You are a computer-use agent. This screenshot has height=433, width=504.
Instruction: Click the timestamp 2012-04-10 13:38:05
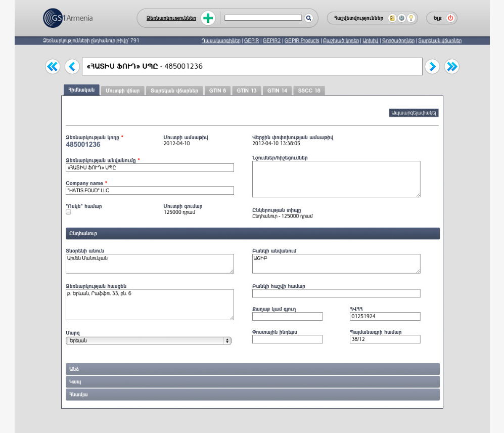pyautogui.click(x=276, y=144)
